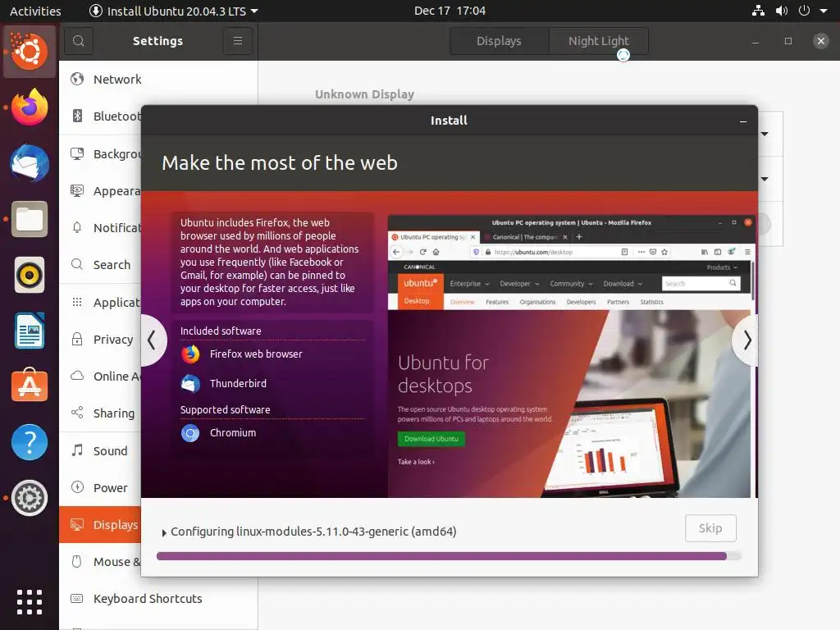Open the Files manager dock icon
The width and height of the screenshot is (840, 630).
pyautogui.click(x=30, y=219)
